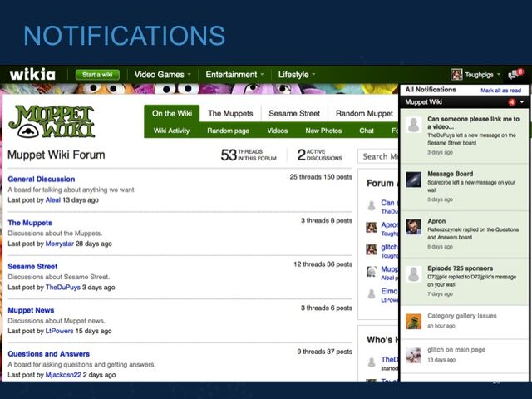Expand the Entertainment menu
This screenshot has width=532, height=399.
coord(234,75)
